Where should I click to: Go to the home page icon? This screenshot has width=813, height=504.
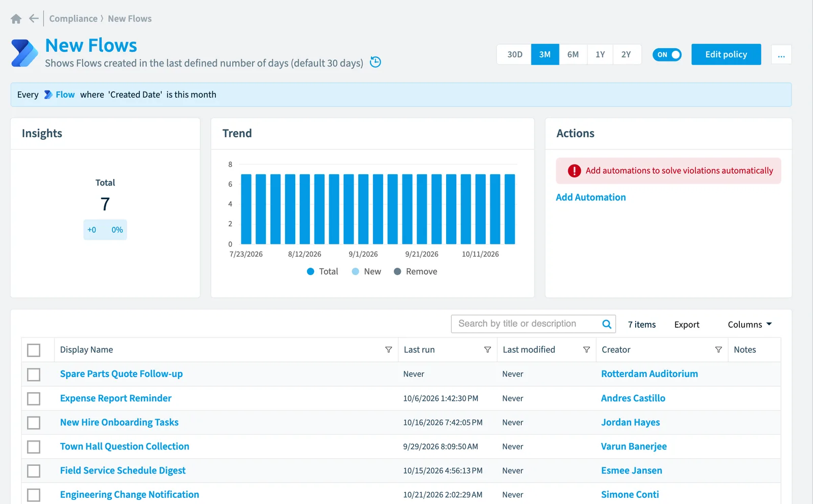coord(16,19)
